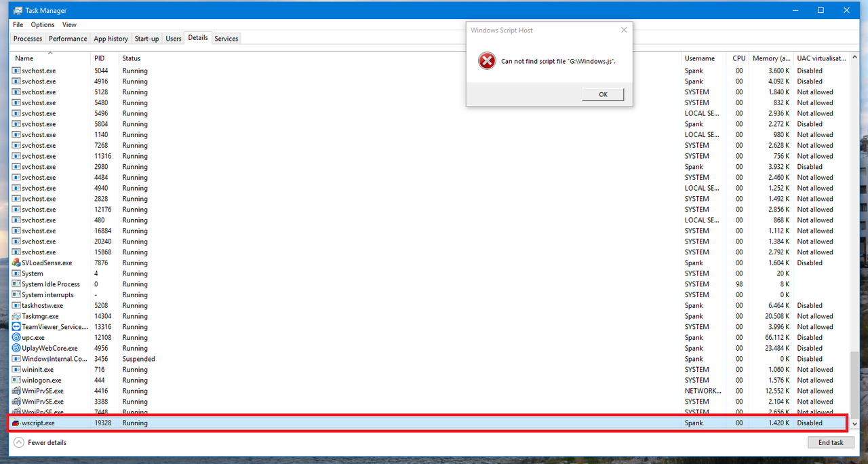Select the taskhostw.exe row
Viewport: 868px width, 464px height.
click(429, 305)
